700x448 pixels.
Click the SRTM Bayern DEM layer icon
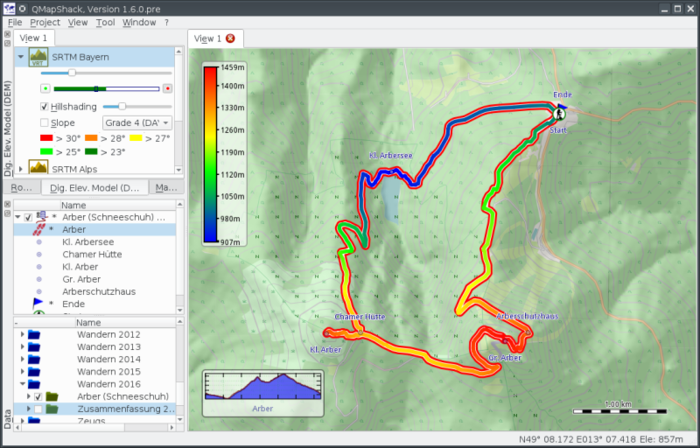(39, 57)
